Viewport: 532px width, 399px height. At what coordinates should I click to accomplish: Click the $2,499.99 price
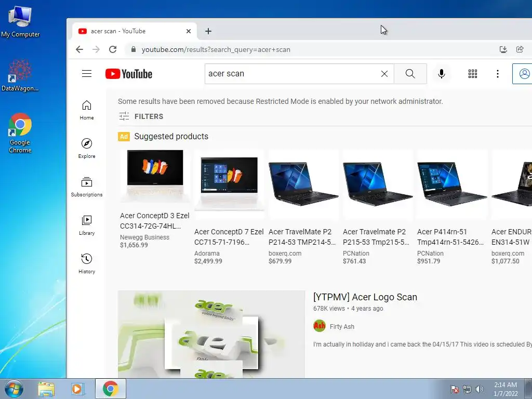(208, 261)
